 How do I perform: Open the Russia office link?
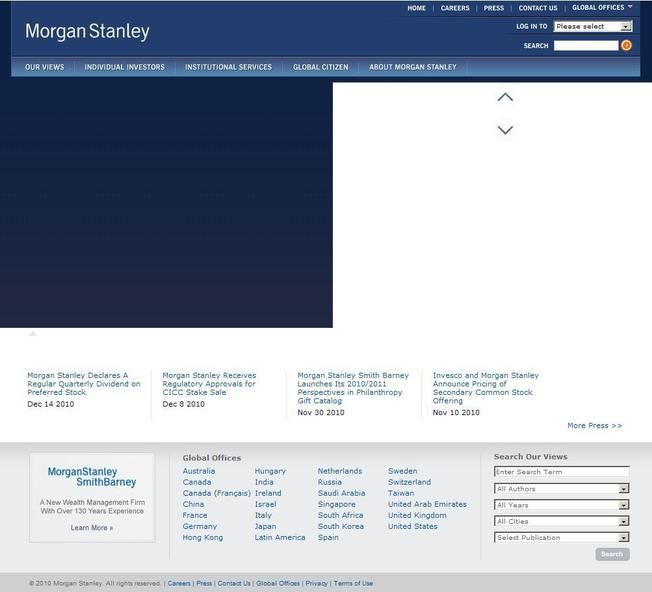coord(330,482)
